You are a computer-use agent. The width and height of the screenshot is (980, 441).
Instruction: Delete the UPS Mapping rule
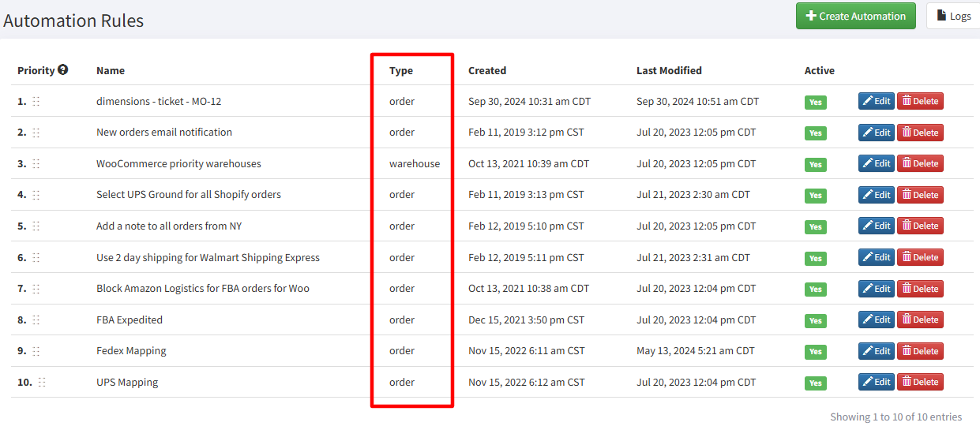[x=920, y=382]
